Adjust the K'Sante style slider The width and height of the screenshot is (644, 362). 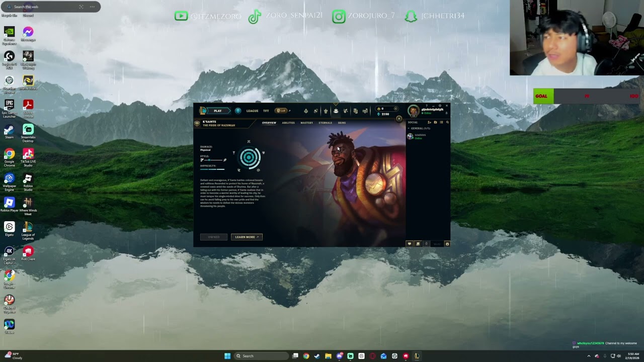click(x=214, y=160)
